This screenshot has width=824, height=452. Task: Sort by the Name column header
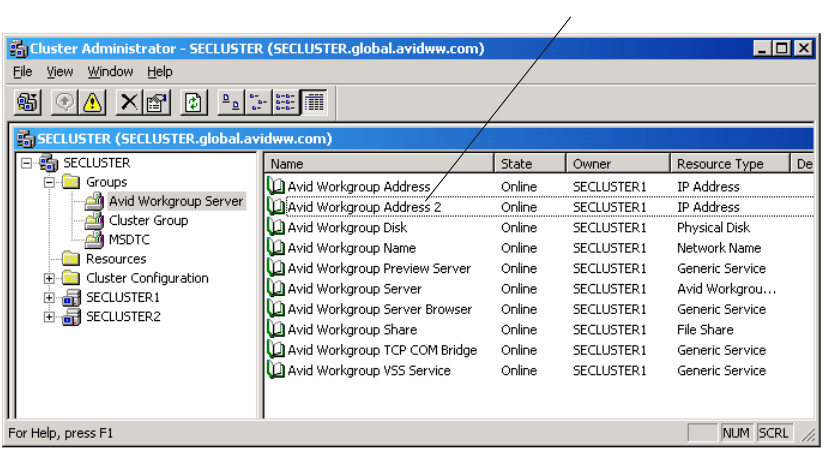(379, 163)
